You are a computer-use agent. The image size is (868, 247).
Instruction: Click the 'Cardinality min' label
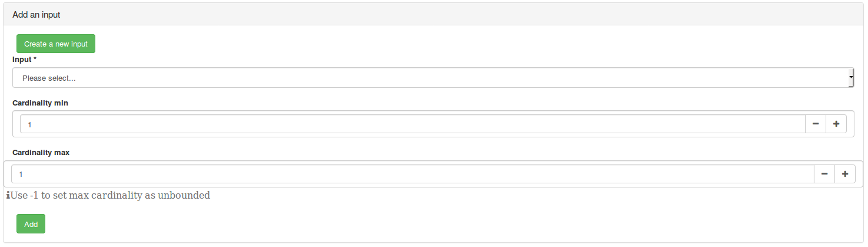click(40, 103)
